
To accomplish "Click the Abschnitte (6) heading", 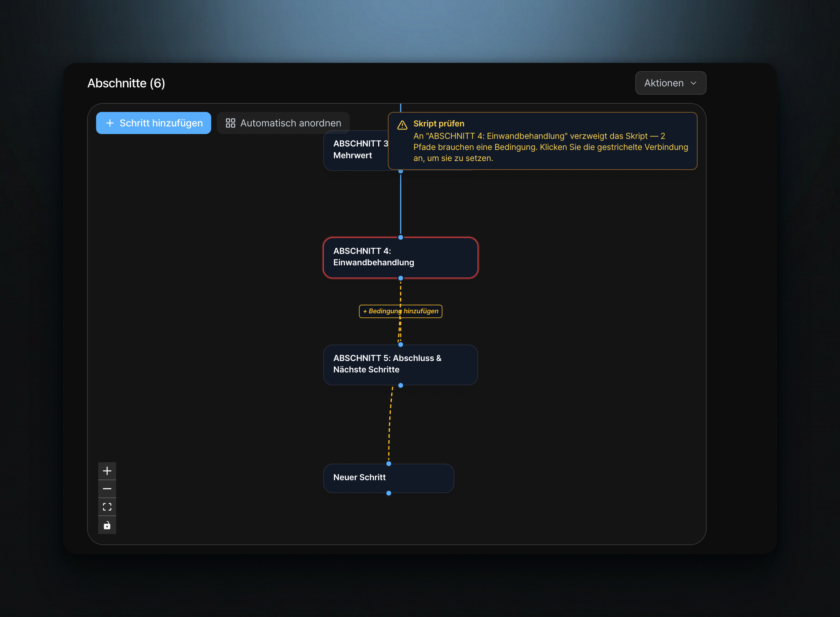I will click(126, 83).
